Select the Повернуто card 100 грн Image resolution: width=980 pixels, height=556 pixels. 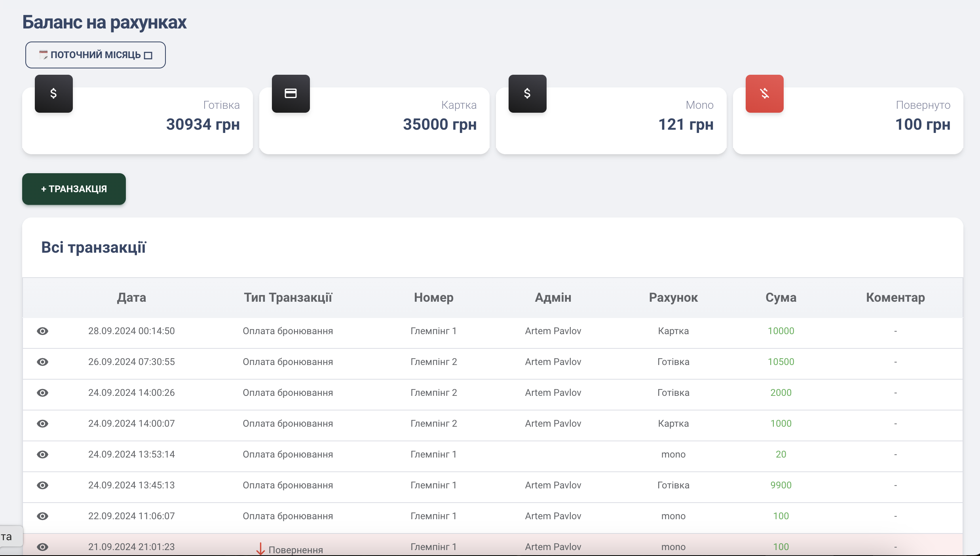click(x=848, y=121)
